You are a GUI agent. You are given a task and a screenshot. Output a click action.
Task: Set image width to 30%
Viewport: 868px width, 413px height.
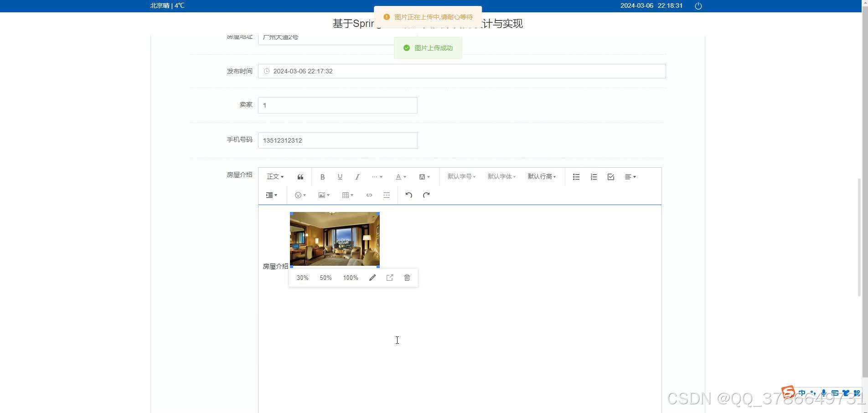(303, 278)
